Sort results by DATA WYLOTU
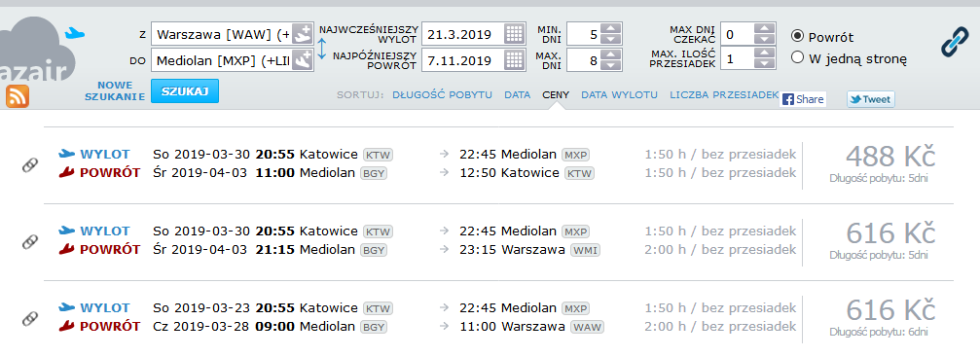980x356 pixels. tap(619, 95)
